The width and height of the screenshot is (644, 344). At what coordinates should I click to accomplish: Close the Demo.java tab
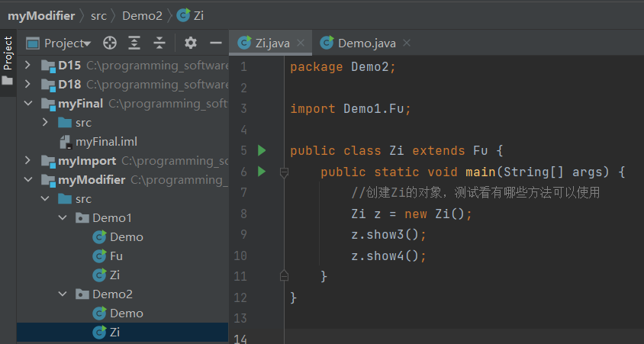[x=407, y=43]
